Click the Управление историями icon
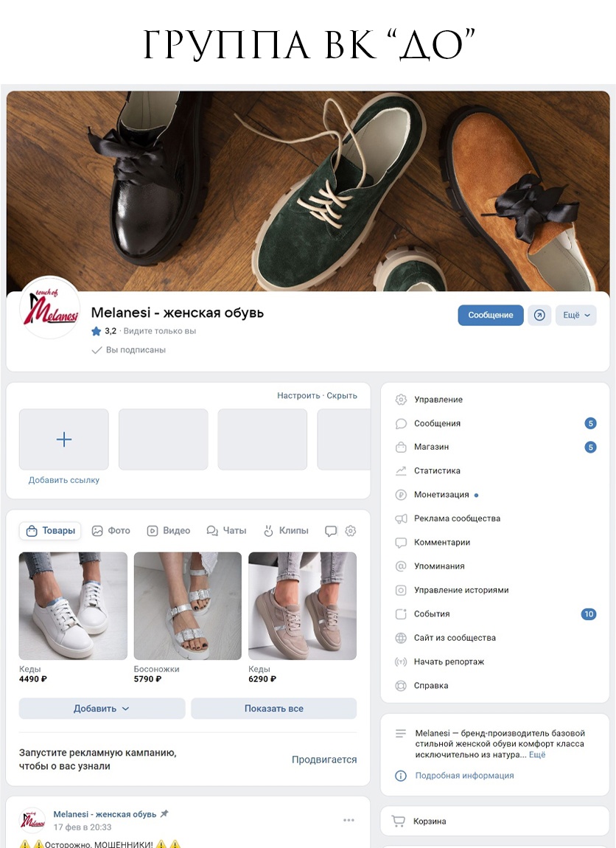This screenshot has height=848, width=616. tap(401, 590)
